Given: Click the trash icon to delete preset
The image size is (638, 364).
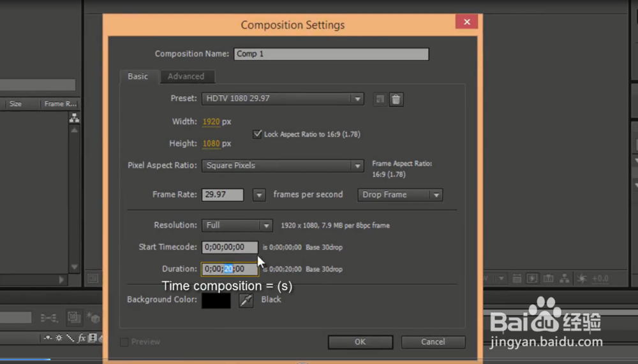Looking at the screenshot, I should tap(396, 99).
